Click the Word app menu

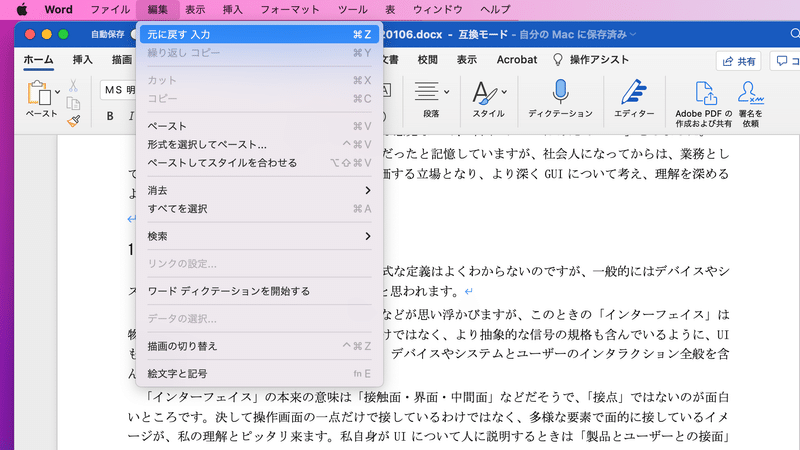point(58,9)
